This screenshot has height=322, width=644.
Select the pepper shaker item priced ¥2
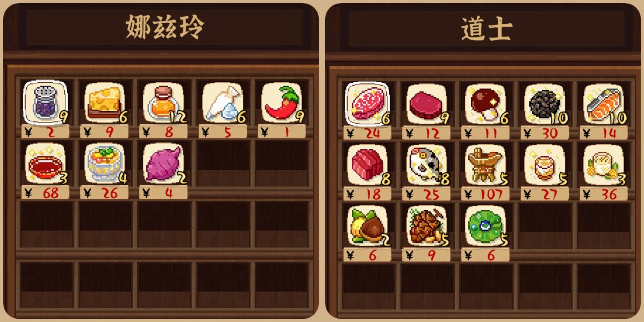click(45, 102)
